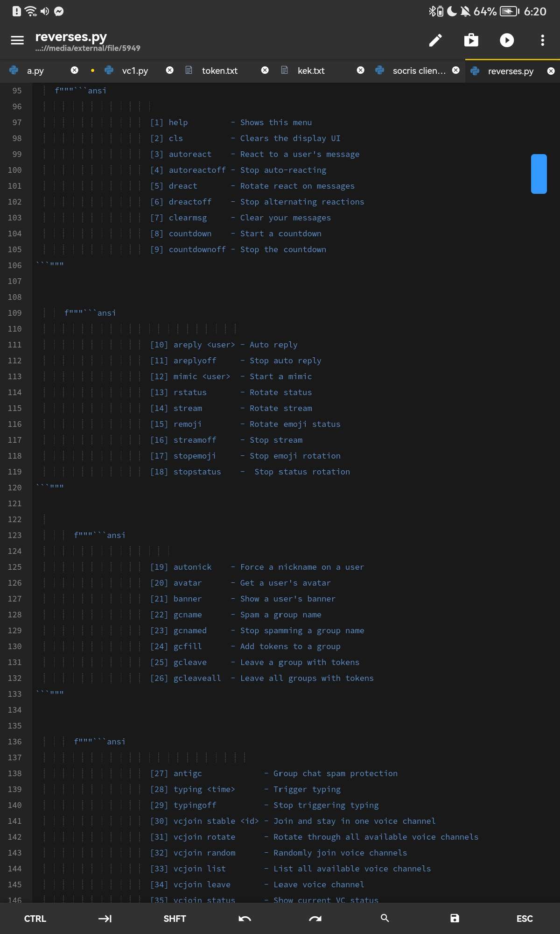This screenshot has height=934, width=560.
Task: Save the file with the floppy icon
Action: click(455, 919)
